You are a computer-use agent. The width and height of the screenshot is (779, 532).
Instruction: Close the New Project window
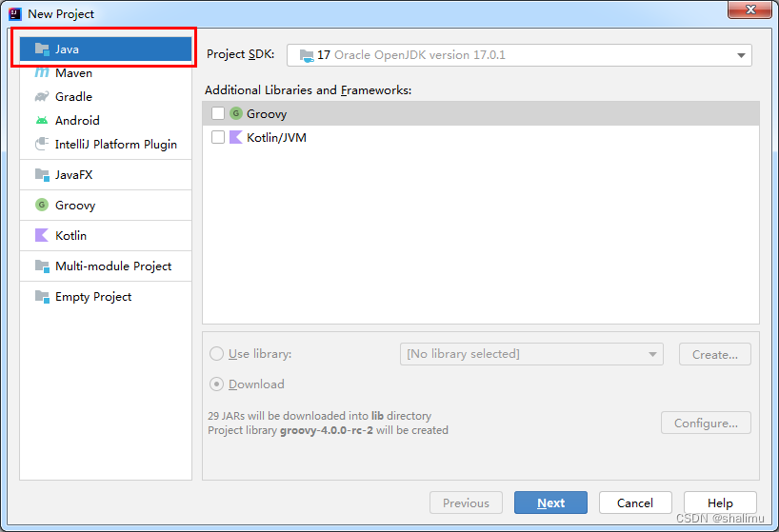pyautogui.click(x=749, y=10)
